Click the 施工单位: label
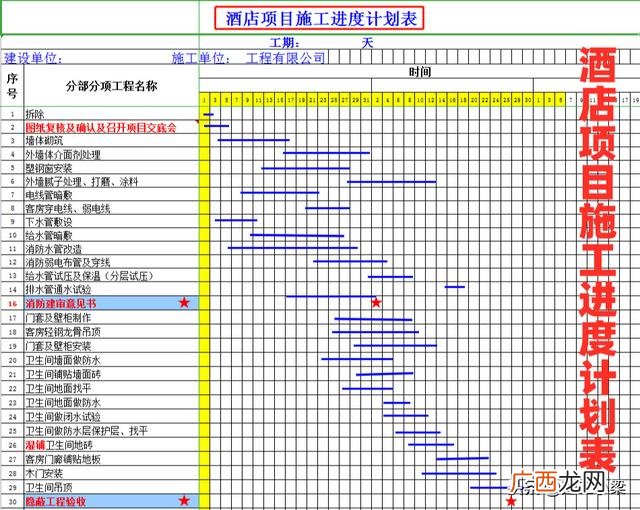The width and height of the screenshot is (640, 510). (x=201, y=58)
